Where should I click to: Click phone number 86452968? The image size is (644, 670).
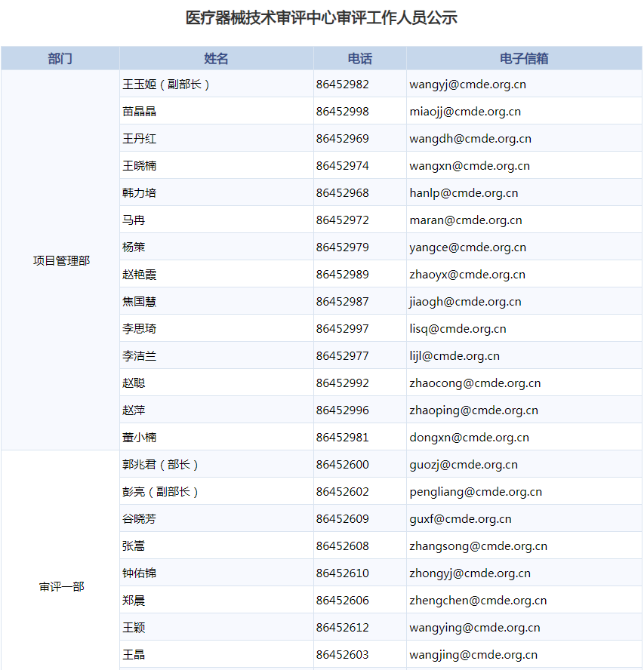pyautogui.click(x=343, y=193)
